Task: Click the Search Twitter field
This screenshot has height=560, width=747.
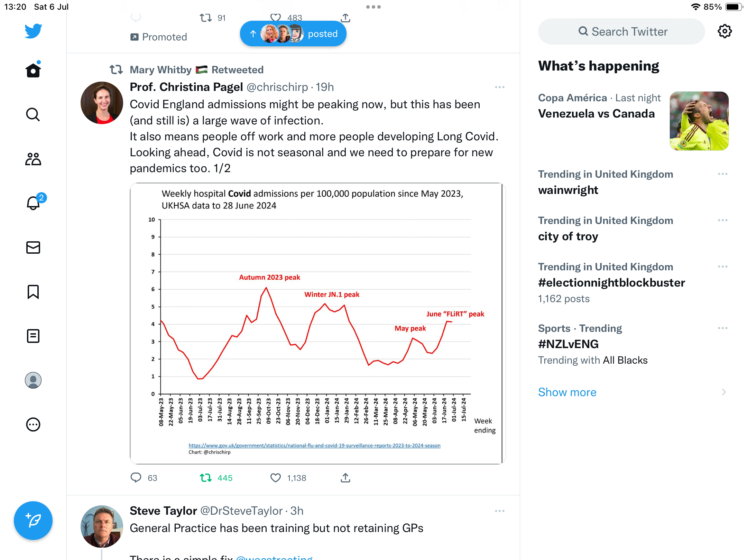Action: [x=621, y=31]
